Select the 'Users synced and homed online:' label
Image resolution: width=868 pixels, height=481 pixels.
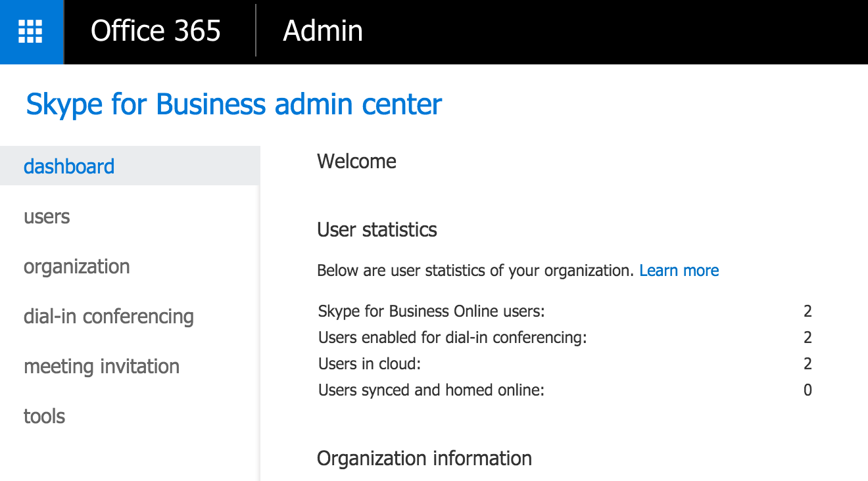[x=431, y=390]
